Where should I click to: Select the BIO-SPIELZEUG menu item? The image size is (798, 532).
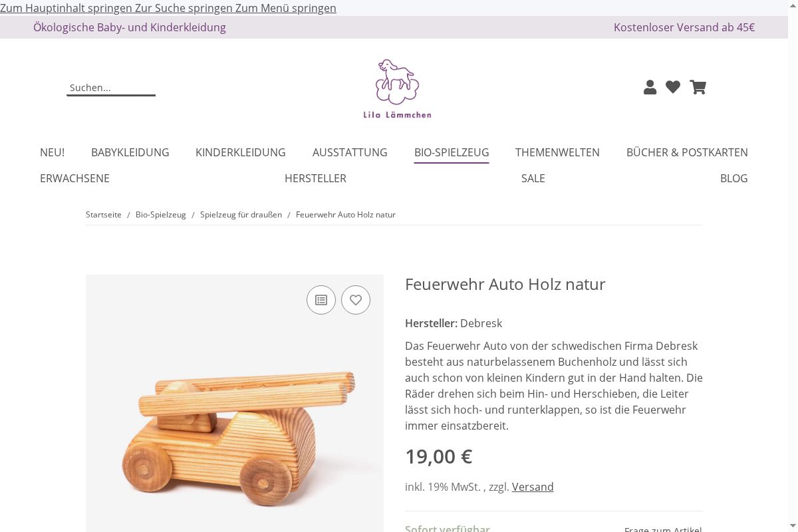click(452, 152)
